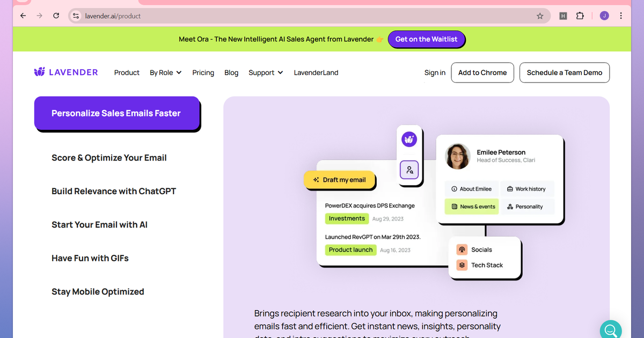644x338 pixels.
Task: Reload the page with the refresh icon
Action: coord(56,16)
